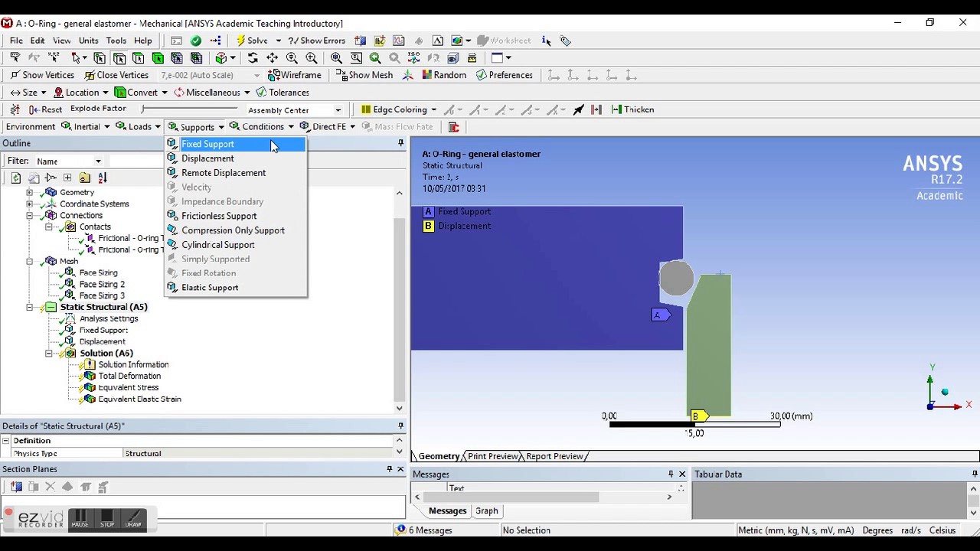Viewport: 980px width, 551px height.
Task: Click the annotation A icon in top toolbar
Action: coord(437,41)
